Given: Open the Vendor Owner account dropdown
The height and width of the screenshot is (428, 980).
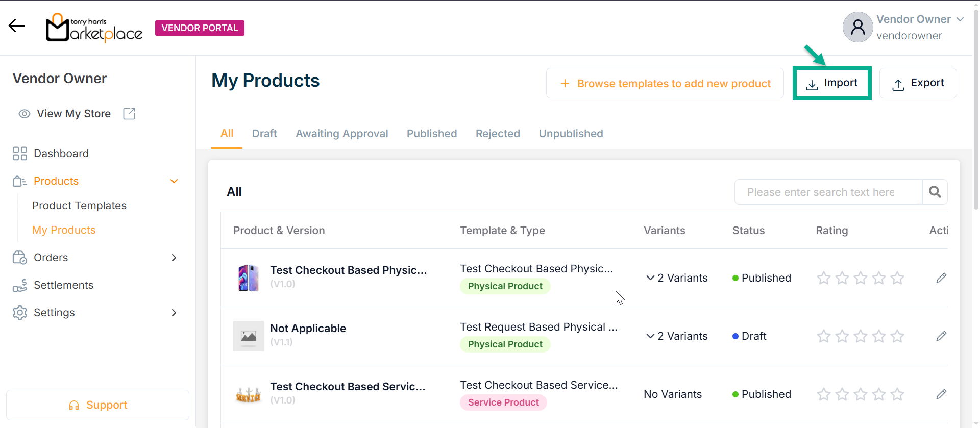Looking at the screenshot, I should [x=960, y=19].
